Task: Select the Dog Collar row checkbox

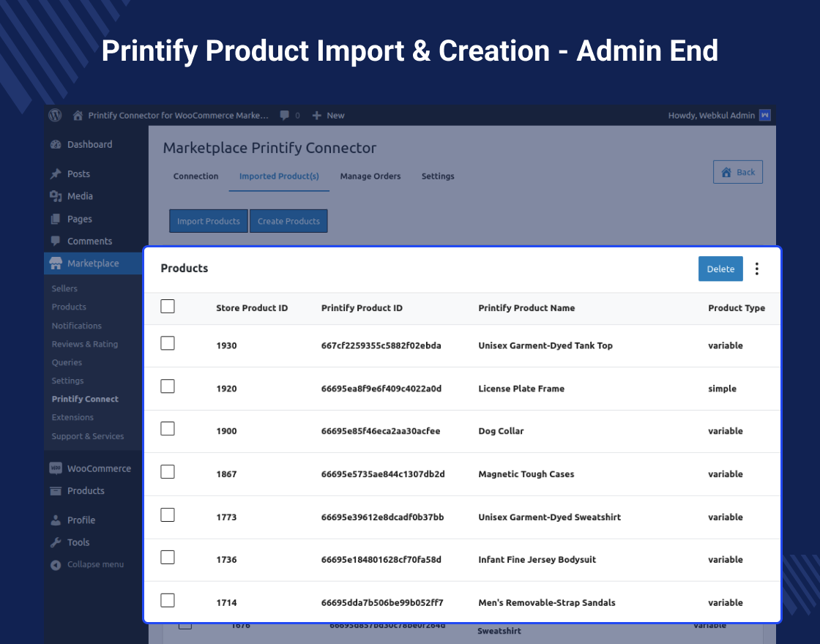Action: 168,429
